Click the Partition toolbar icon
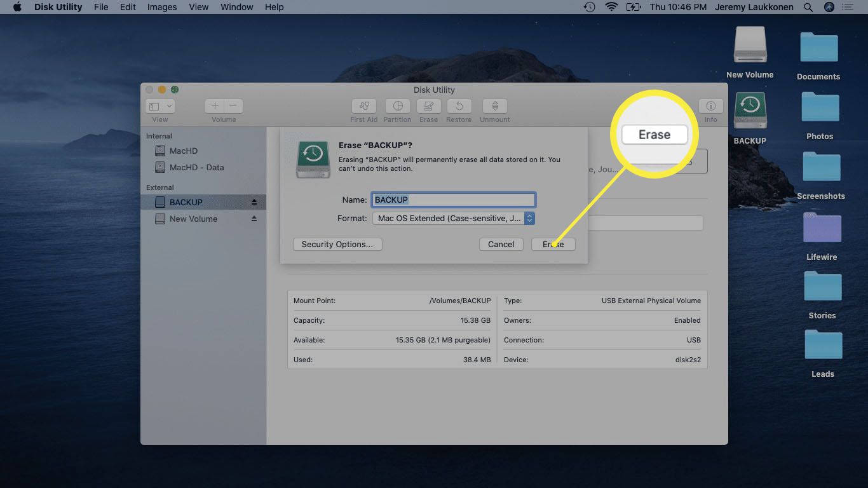This screenshot has width=868, height=488. 397,106
